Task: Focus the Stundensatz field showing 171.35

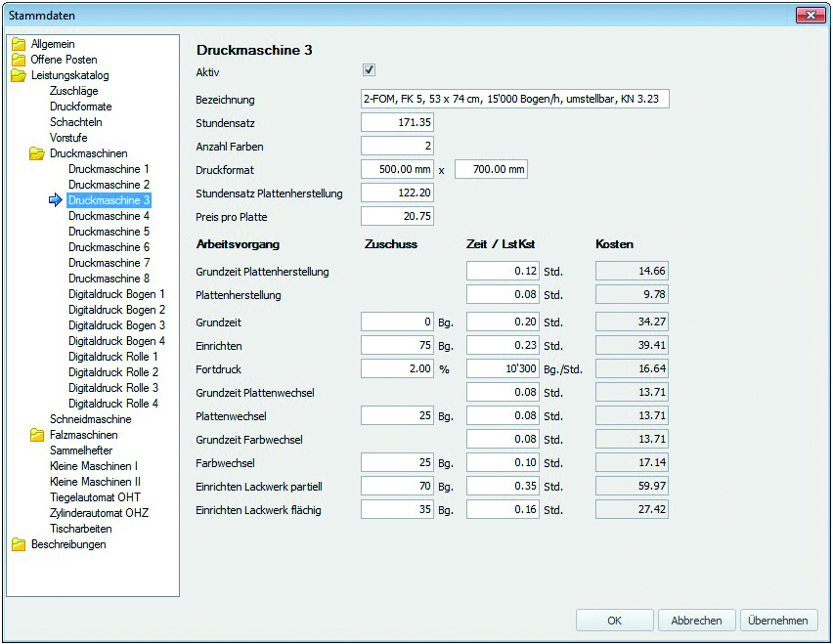Action: click(x=397, y=122)
